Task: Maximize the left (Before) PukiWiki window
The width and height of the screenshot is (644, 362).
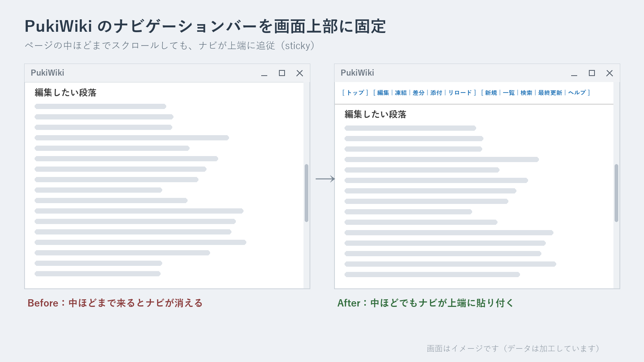Action: tap(282, 73)
